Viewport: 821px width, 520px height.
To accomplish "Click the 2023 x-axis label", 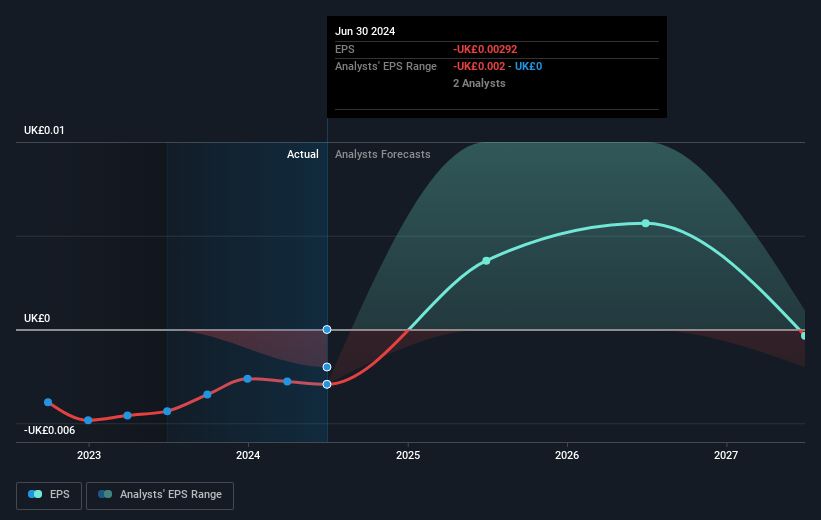I will [89, 456].
